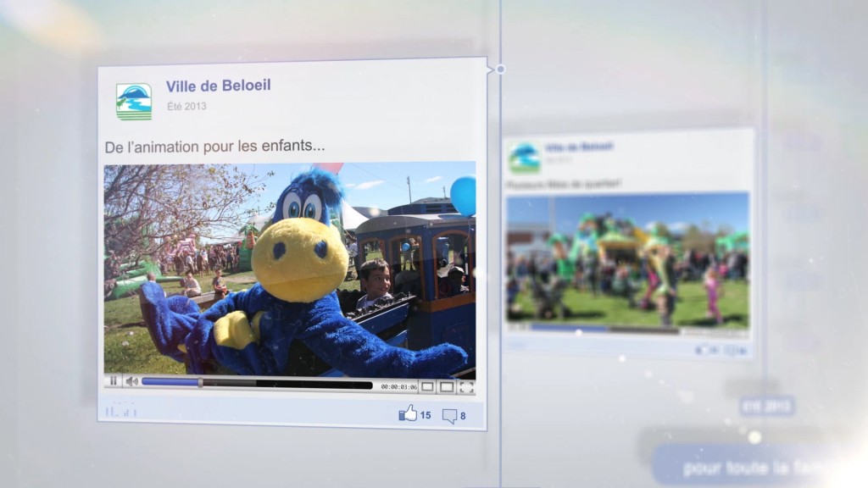
Task: Click the 00:00:03:06 timecode
Action: click(x=398, y=386)
